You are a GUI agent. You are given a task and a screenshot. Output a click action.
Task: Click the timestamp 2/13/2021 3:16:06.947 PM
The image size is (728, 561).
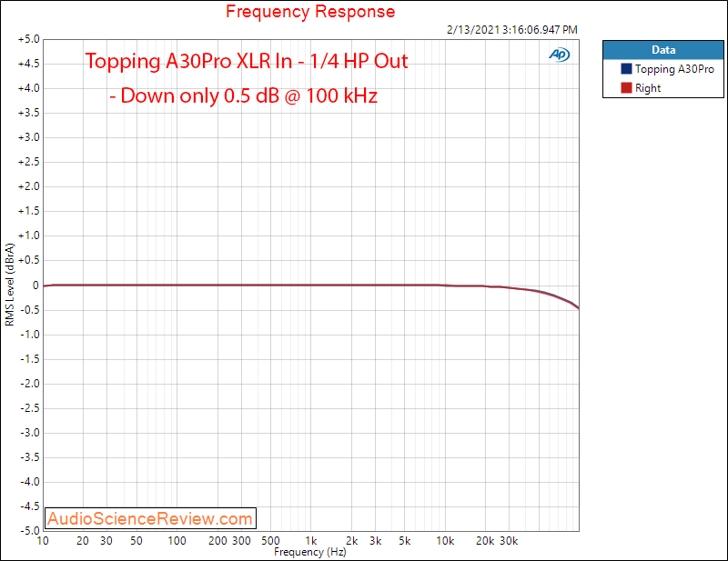(512, 30)
